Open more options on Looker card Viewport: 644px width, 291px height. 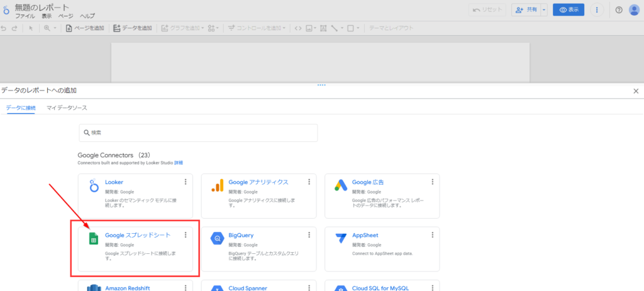(x=186, y=182)
